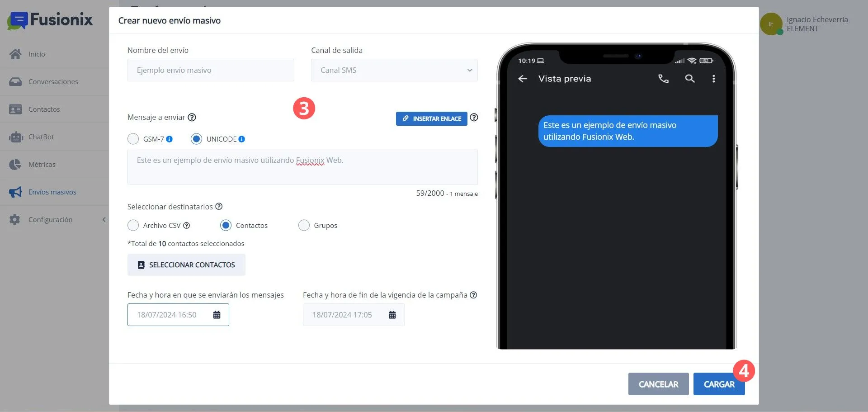The image size is (868, 412).
Task: Click the back arrow in the phone preview
Action: (x=523, y=79)
